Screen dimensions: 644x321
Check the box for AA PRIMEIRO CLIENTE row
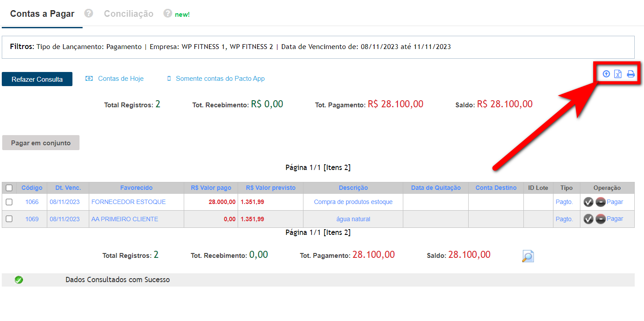coord(9,219)
